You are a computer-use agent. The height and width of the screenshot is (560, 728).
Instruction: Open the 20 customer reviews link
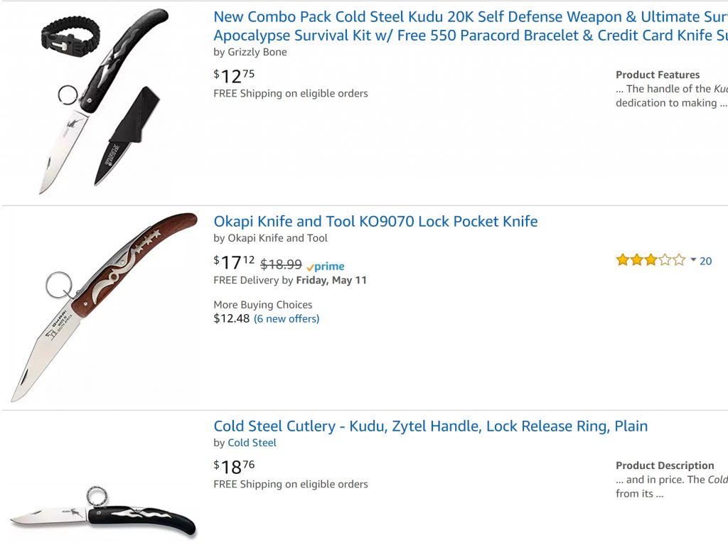(706, 262)
